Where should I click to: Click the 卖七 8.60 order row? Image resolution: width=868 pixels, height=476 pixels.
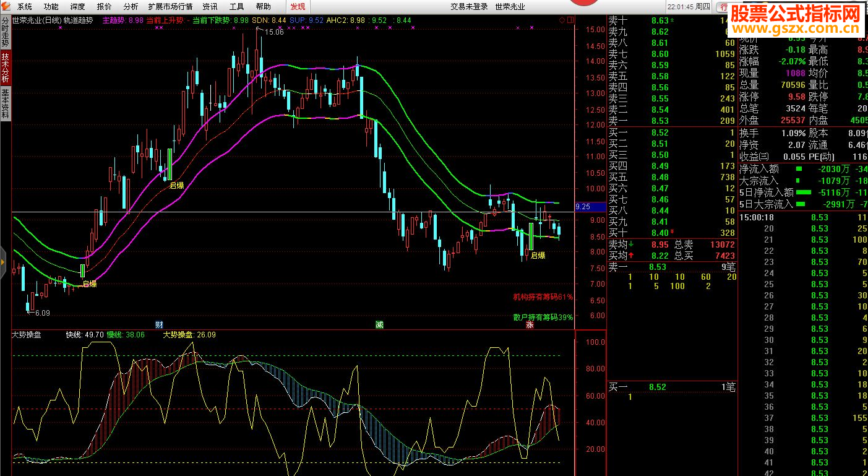tap(672, 54)
